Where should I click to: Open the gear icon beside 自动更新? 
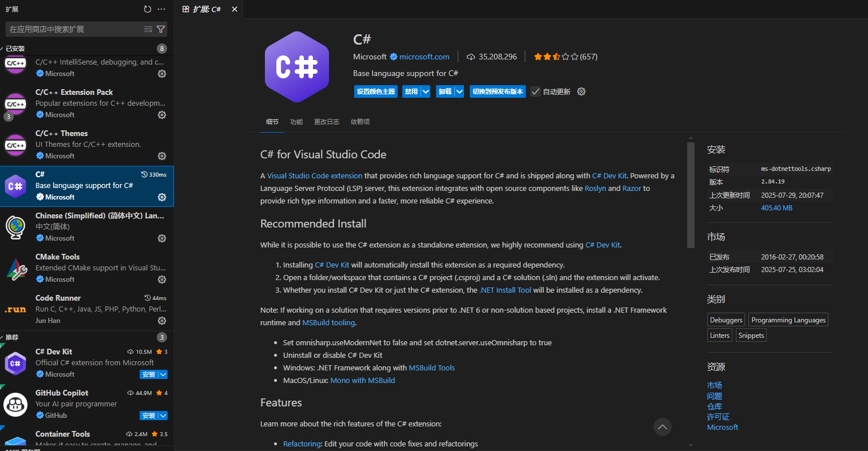pyautogui.click(x=581, y=91)
